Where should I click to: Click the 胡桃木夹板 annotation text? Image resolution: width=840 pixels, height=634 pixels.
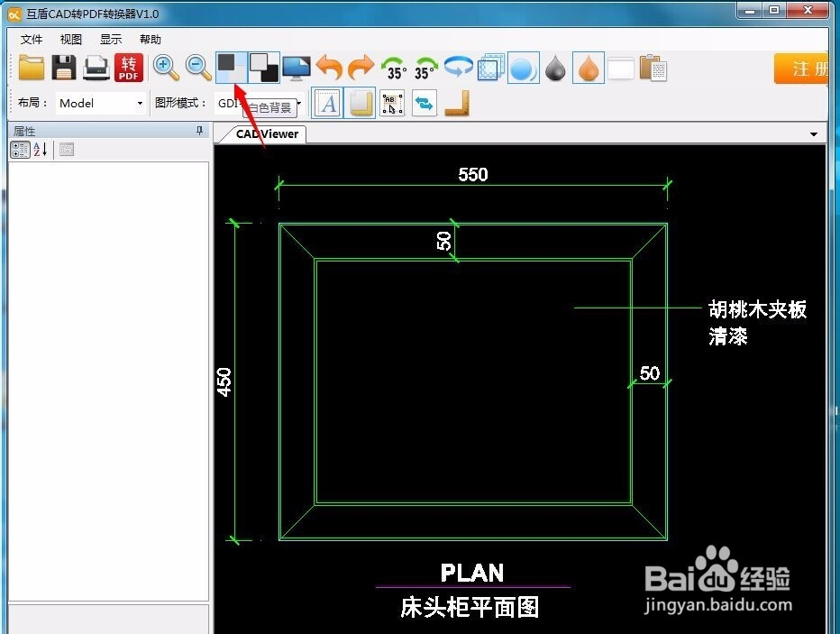[x=757, y=309]
